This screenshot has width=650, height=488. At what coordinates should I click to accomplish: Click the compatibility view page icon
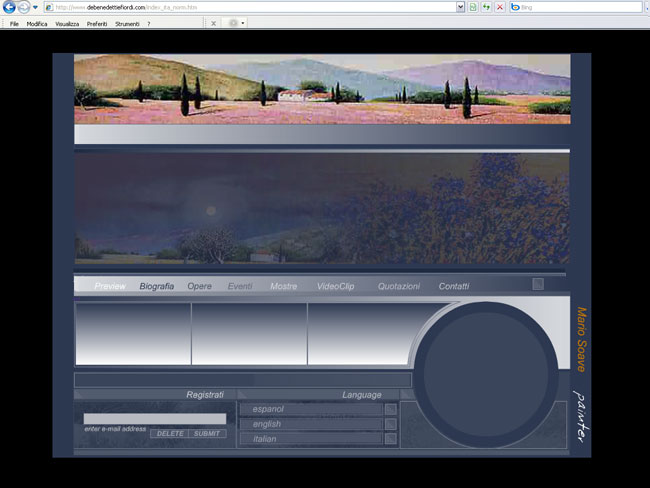pyautogui.click(x=473, y=7)
